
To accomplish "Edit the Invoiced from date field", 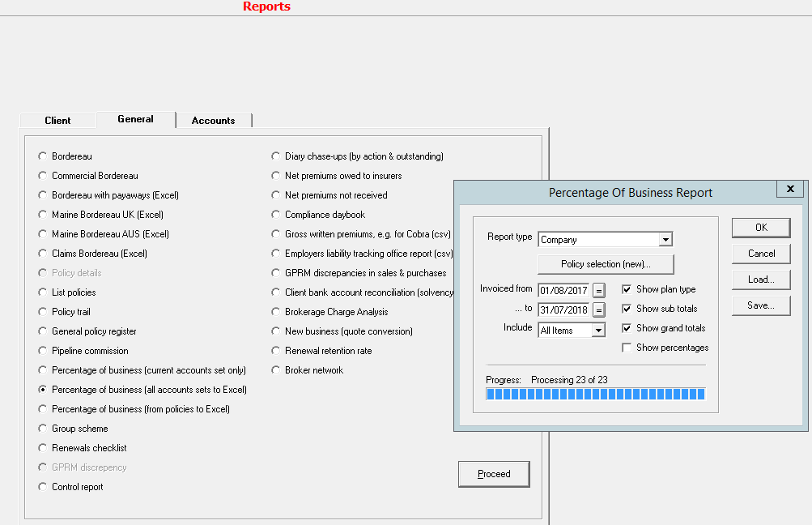I will pyautogui.click(x=563, y=290).
